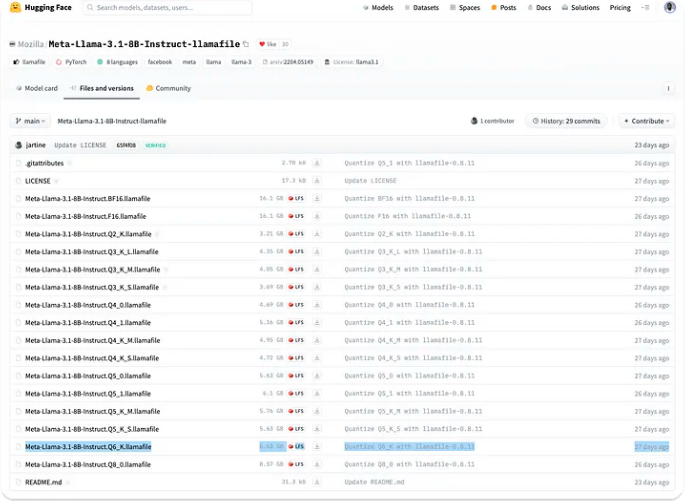The width and height of the screenshot is (687, 501).
Task: Open commit hash badge next to Update LICENSE
Action: click(x=126, y=145)
